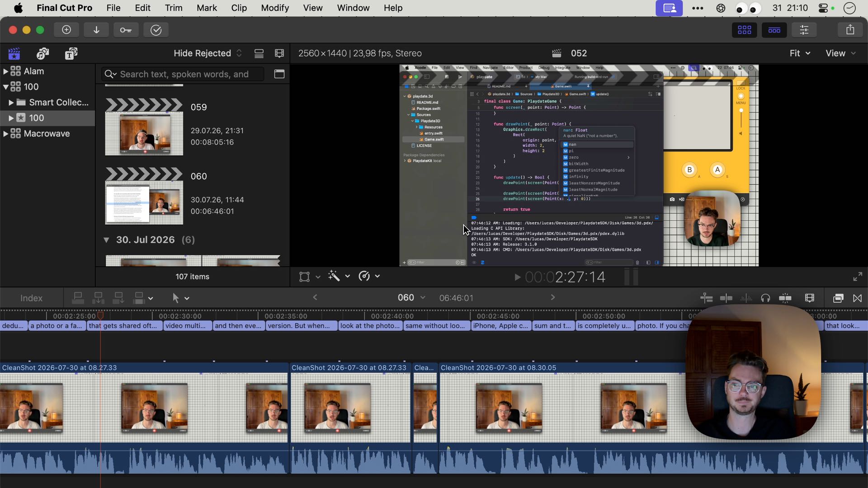This screenshot has height=488, width=868.
Task: Enter full-screen viewer with the arrows icon
Action: point(858,277)
